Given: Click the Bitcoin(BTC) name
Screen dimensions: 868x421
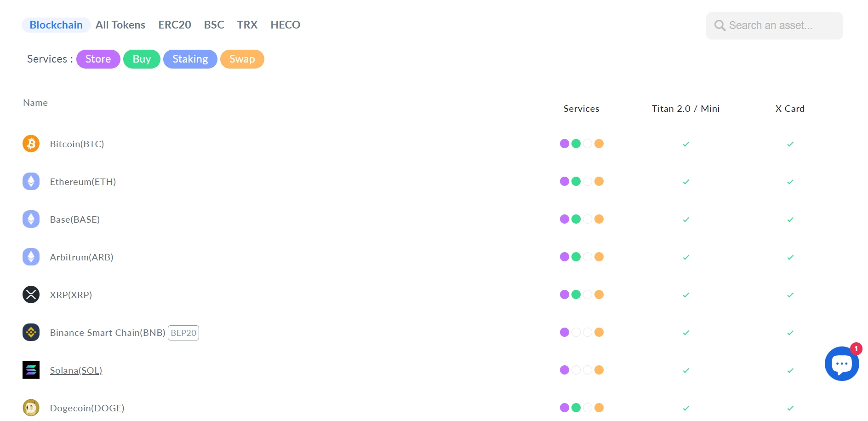Looking at the screenshot, I should pyautogui.click(x=77, y=144).
